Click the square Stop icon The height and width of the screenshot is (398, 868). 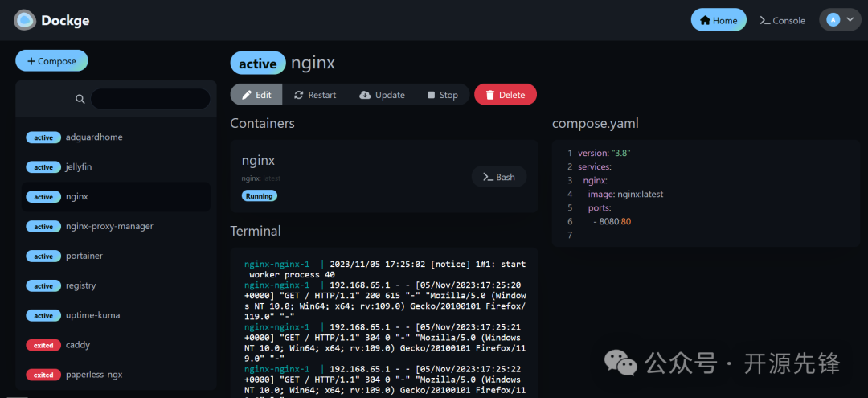point(432,95)
